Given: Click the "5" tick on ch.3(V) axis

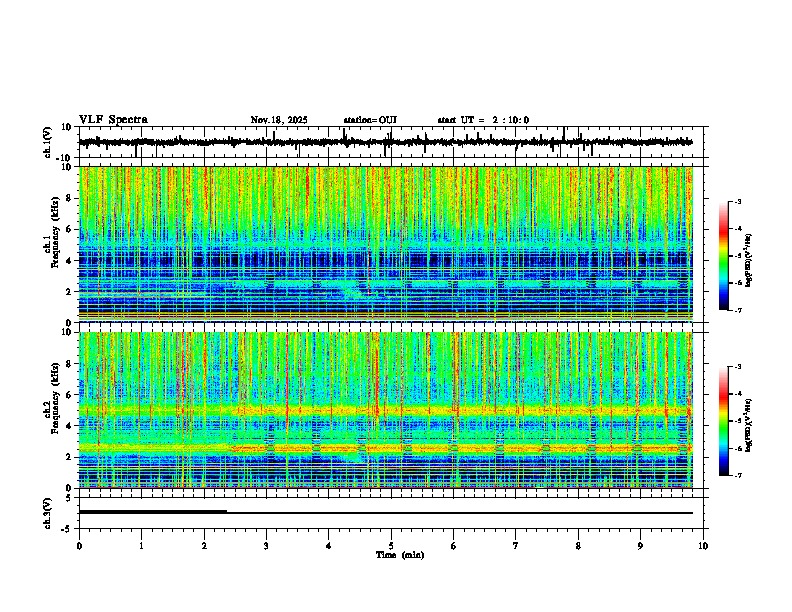Looking at the screenshot, I should 69,498.
